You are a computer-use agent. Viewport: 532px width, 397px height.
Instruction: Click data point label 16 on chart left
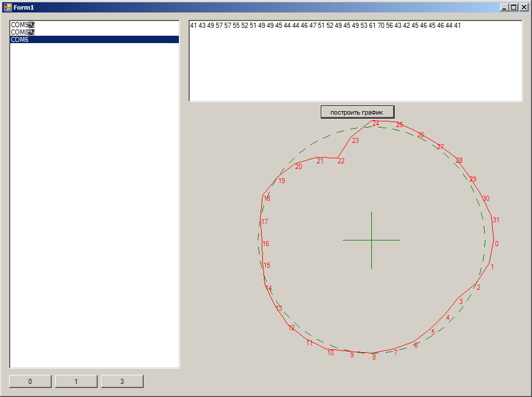pos(266,244)
